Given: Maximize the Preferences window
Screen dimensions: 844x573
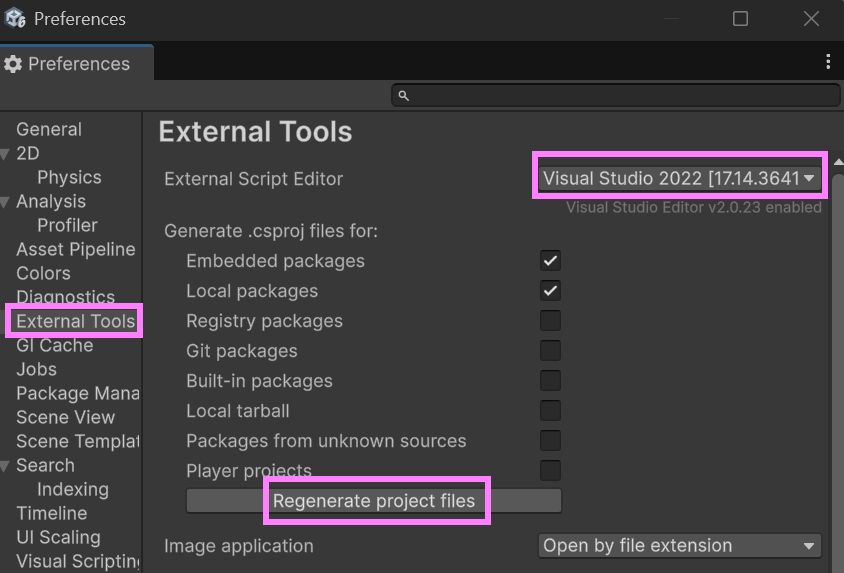Looking at the screenshot, I should point(740,19).
